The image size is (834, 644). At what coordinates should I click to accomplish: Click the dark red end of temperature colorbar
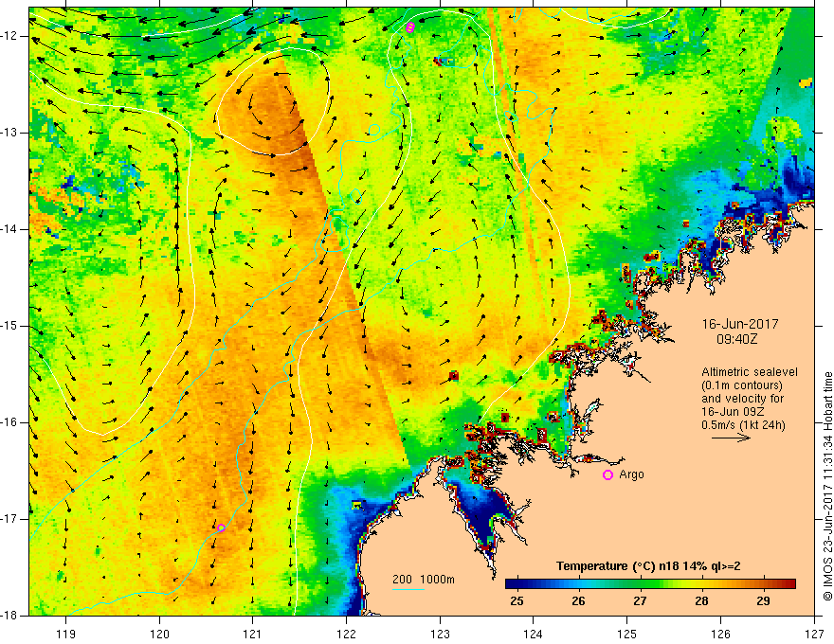tap(789, 584)
